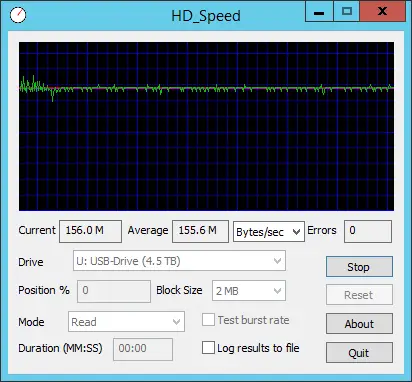Open the Mode dropdown showing Read
The height and width of the screenshot is (382, 412).
[x=126, y=322]
